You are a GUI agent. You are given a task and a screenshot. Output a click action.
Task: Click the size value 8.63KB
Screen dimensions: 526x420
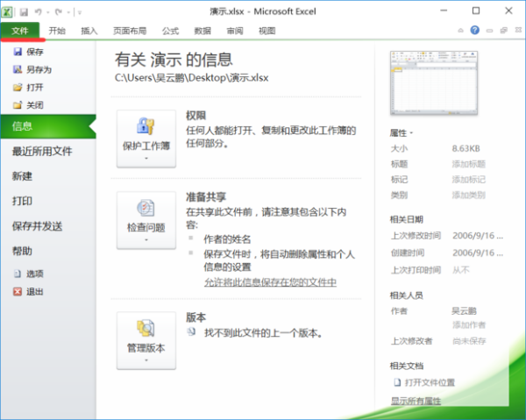[466, 148]
